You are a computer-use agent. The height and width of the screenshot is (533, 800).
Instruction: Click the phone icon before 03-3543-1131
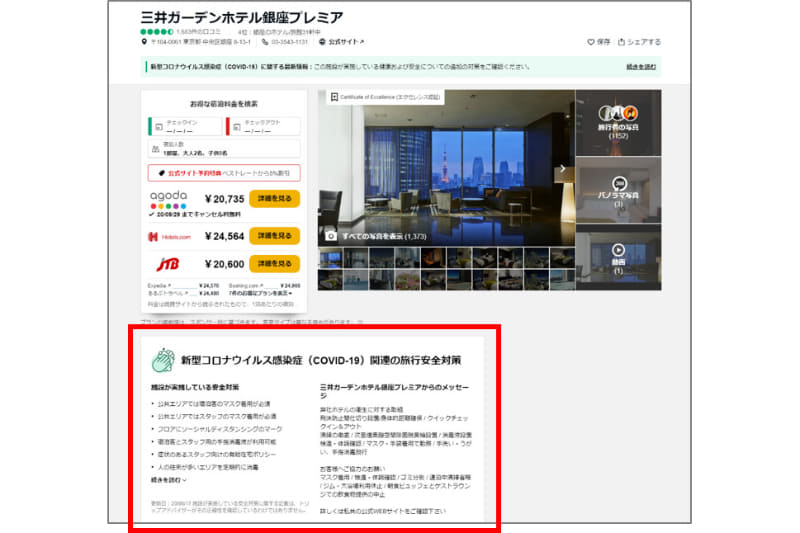[x=265, y=42]
